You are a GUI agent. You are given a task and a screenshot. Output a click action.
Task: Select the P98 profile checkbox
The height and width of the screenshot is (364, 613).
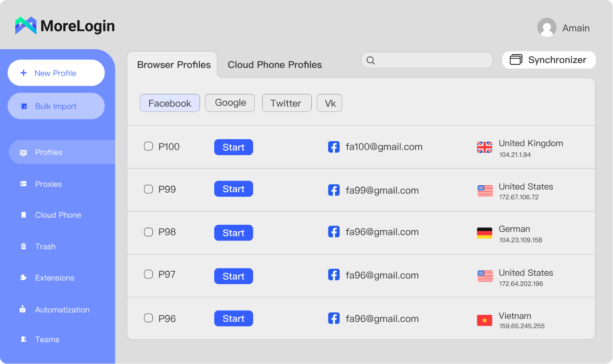(x=148, y=232)
